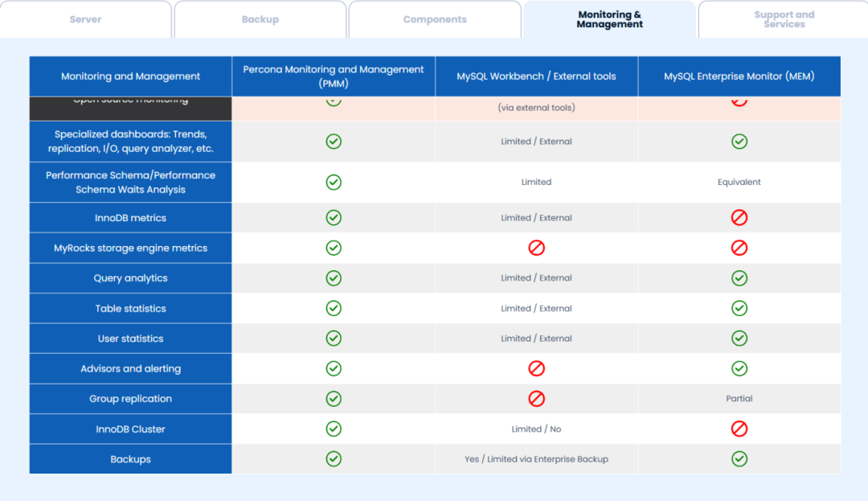868x501 pixels.
Task: Click PMM checkmark for Table statistics
Action: [x=334, y=308]
